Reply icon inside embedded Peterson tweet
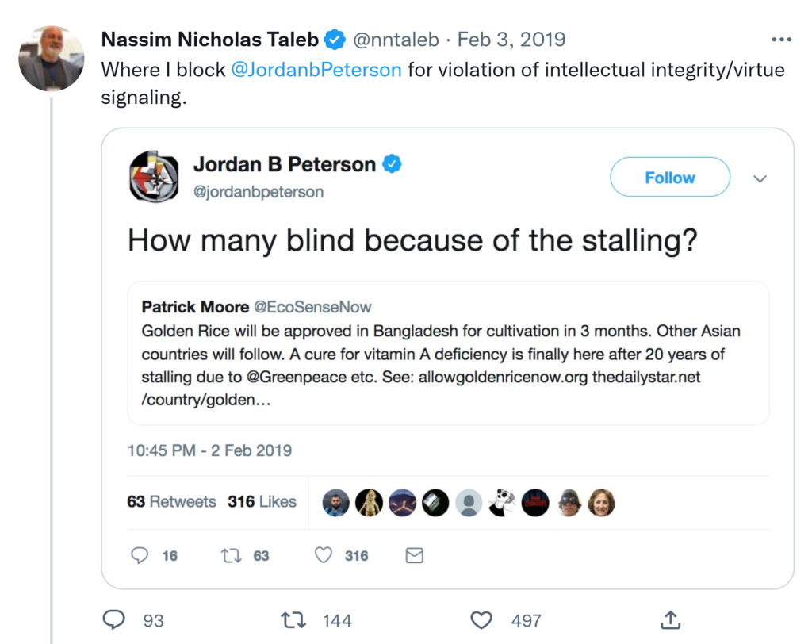Screen dimensions: 812x644 pos(140,556)
